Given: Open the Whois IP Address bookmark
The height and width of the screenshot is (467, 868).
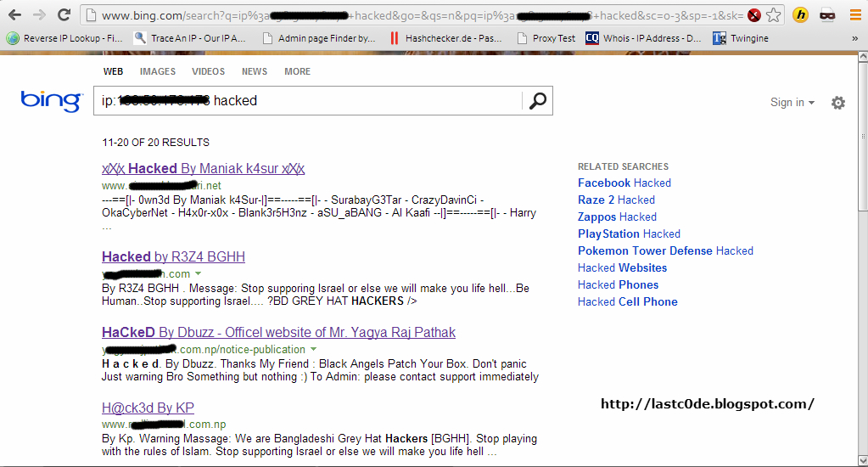Looking at the screenshot, I should (x=644, y=38).
